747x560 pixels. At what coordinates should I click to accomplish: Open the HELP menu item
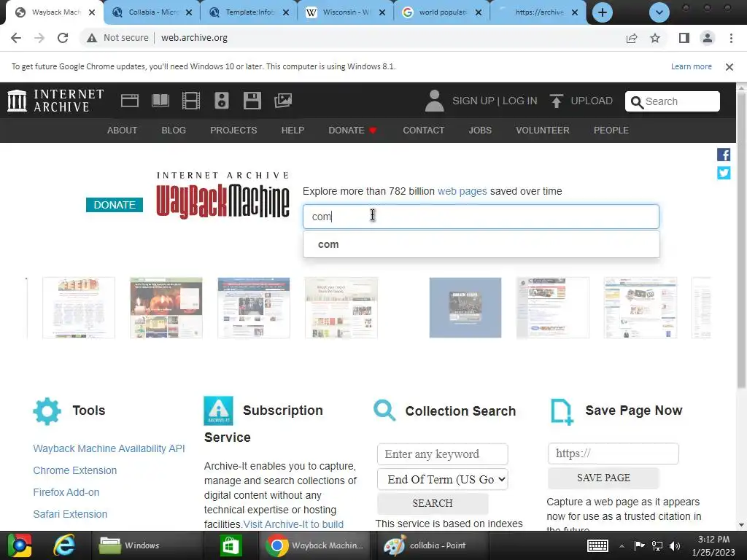click(293, 131)
